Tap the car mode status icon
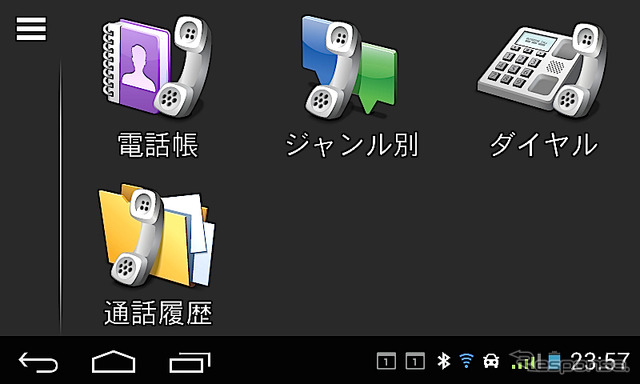 (491, 361)
